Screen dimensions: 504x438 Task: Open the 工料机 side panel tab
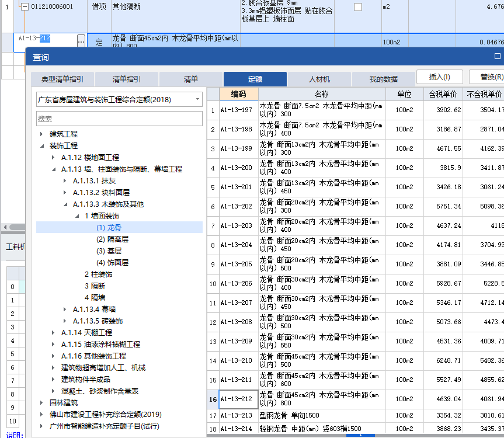coord(14,245)
